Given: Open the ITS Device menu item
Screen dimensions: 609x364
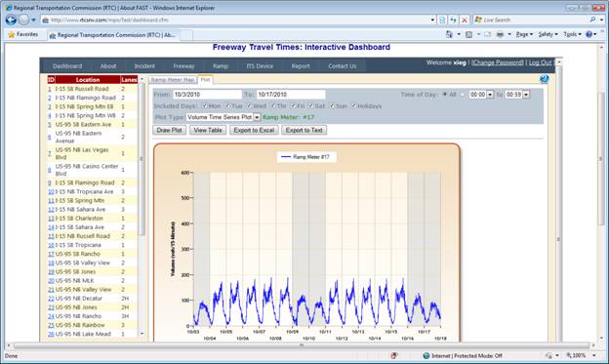Looking at the screenshot, I should click(x=260, y=66).
